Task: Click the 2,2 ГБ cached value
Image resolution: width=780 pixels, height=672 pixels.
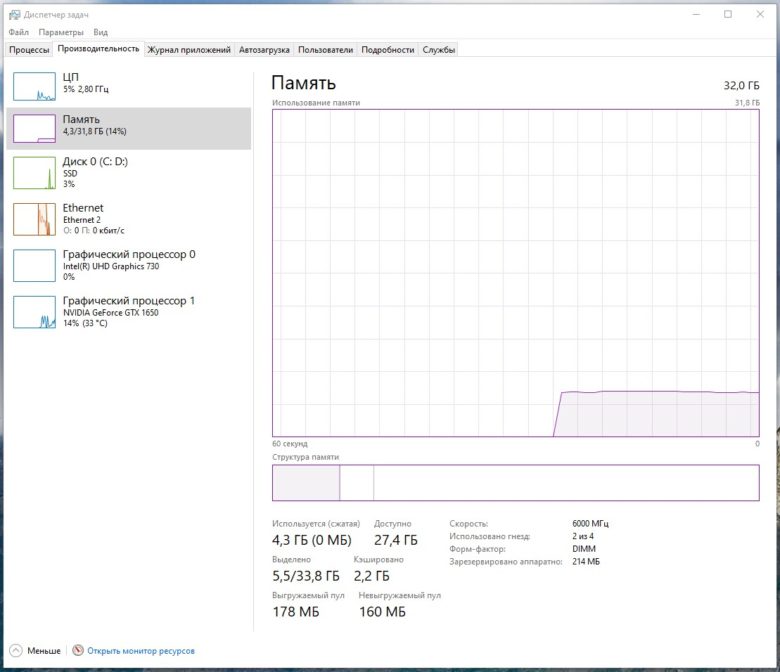Action: click(x=372, y=576)
